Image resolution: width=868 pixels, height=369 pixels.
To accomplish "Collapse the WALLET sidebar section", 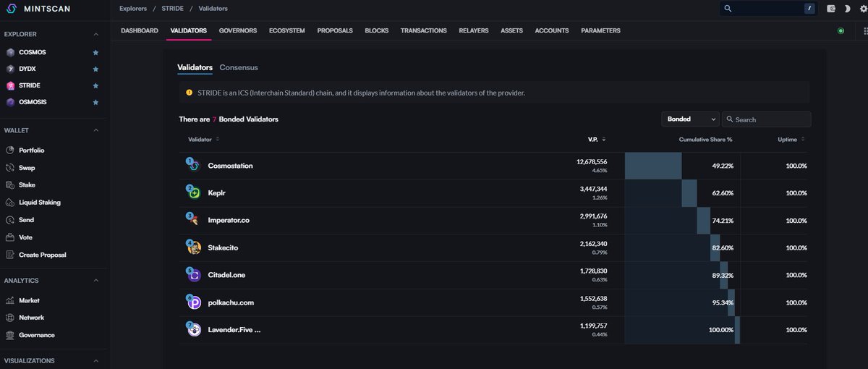I will (95, 130).
